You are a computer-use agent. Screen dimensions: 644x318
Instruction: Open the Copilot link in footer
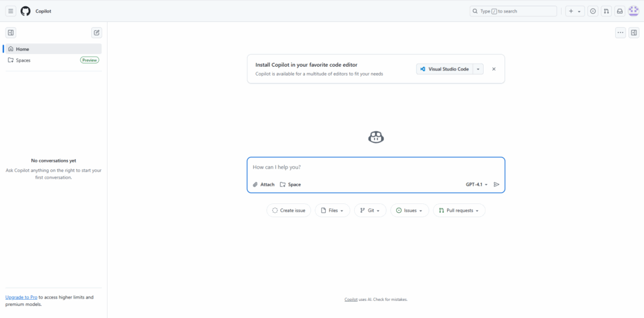coord(351,300)
